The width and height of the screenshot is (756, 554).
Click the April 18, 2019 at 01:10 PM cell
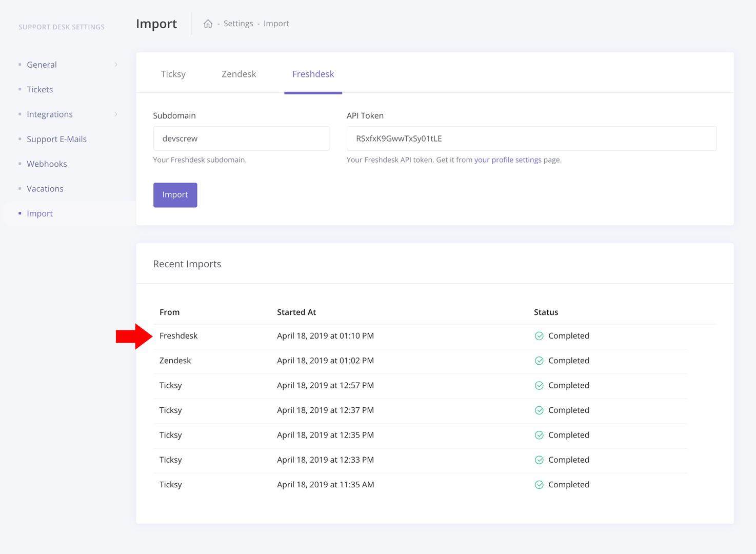[325, 335]
